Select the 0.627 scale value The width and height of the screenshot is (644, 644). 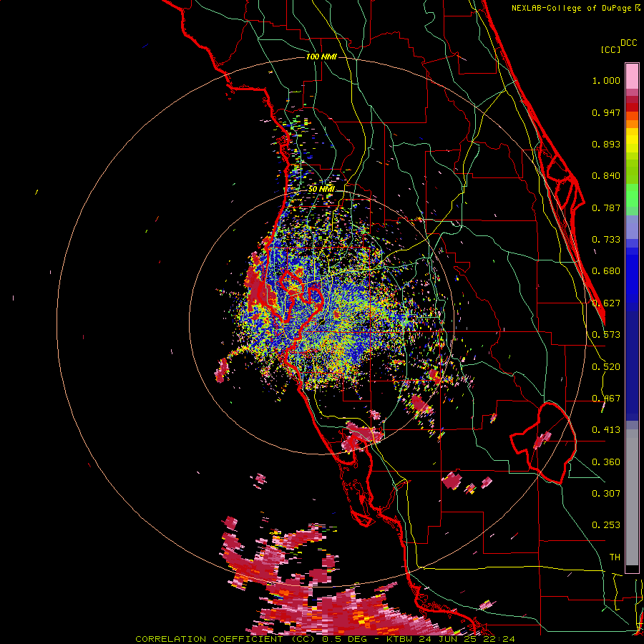coord(606,303)
